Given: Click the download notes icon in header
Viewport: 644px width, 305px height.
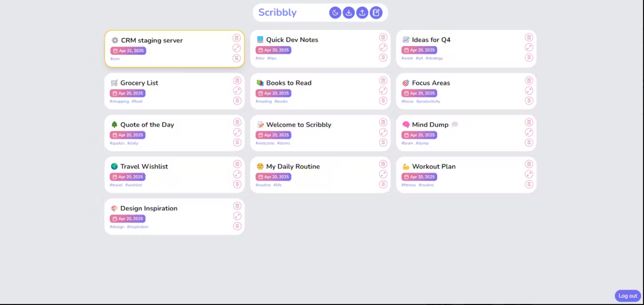Looking at the screenshot, I should click(x=349, y=13).
